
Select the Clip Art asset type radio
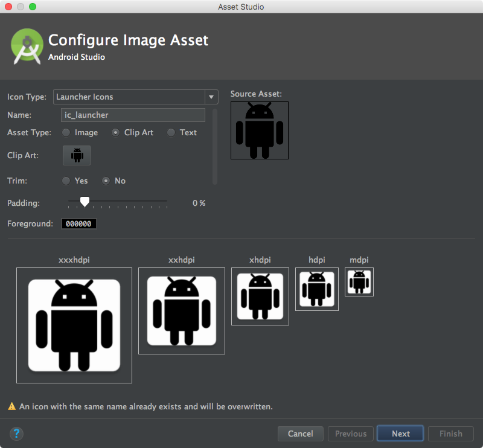click(x=115, y=132)
